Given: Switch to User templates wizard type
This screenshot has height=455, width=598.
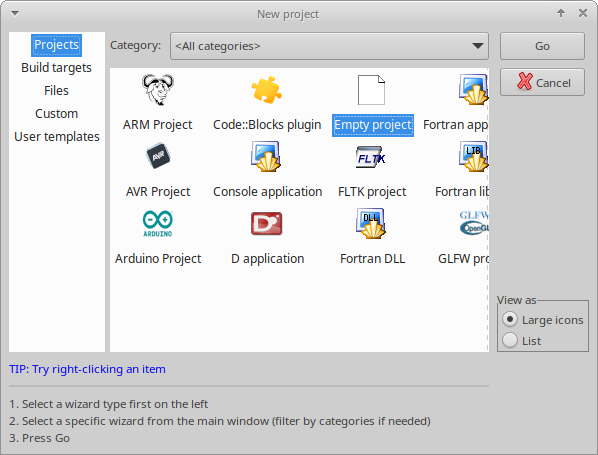Looking at the screenshot, I should [57, 137].
